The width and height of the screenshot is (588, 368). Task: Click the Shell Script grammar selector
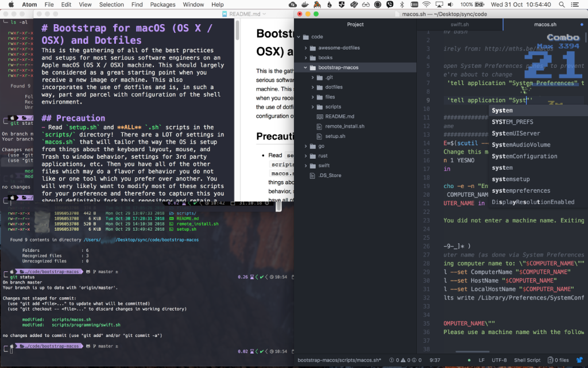pyautogui.click(x=527, y=360)
